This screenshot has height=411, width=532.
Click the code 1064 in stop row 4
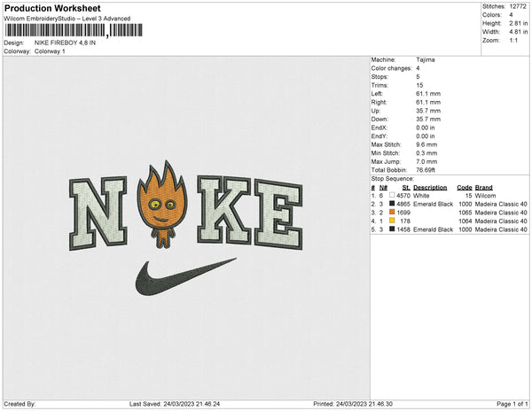465,221
